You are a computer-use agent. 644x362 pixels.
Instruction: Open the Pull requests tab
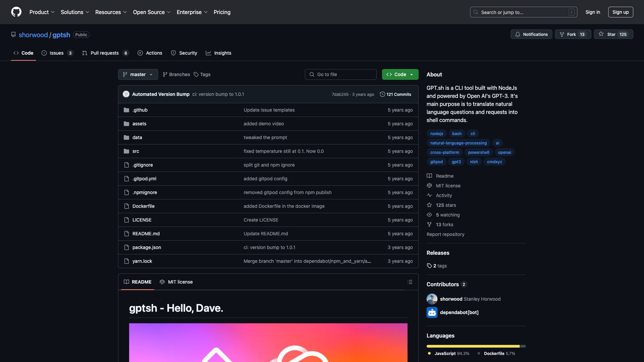click(x=105, y=53)
